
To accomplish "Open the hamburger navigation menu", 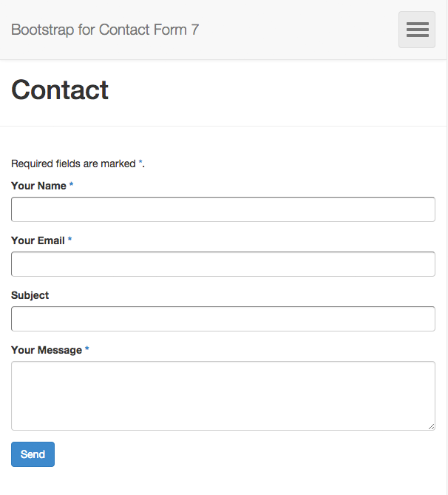I will [417, 30].
